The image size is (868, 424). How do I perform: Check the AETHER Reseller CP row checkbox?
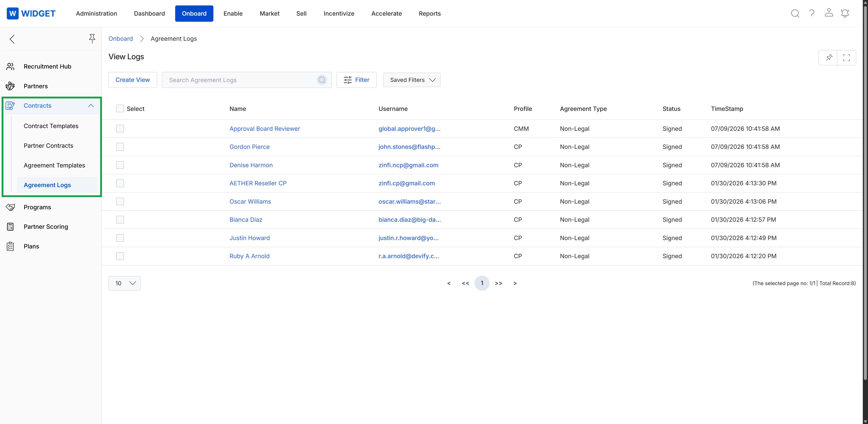click(120, 183)
